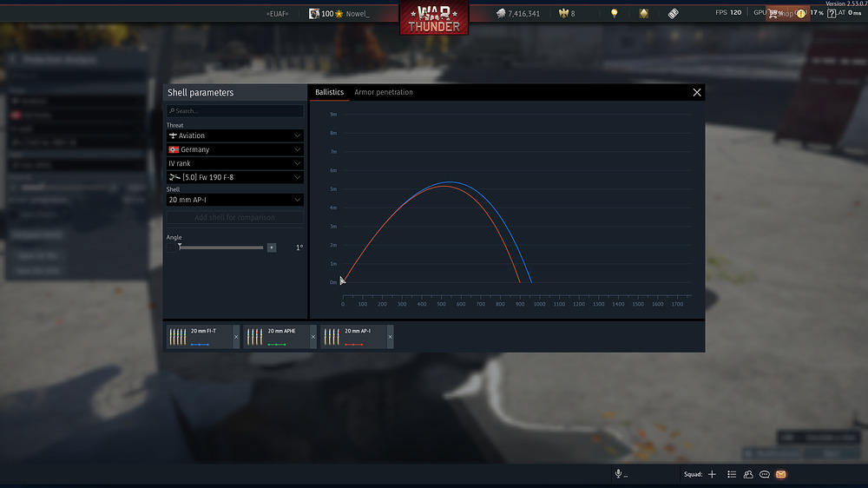Add squad member with plus icon

pos(712,474)
